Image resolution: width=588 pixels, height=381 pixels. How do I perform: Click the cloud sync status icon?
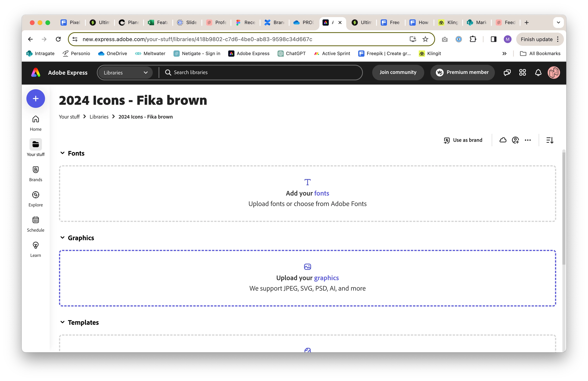pyautogui.click(x=503, y=140)
